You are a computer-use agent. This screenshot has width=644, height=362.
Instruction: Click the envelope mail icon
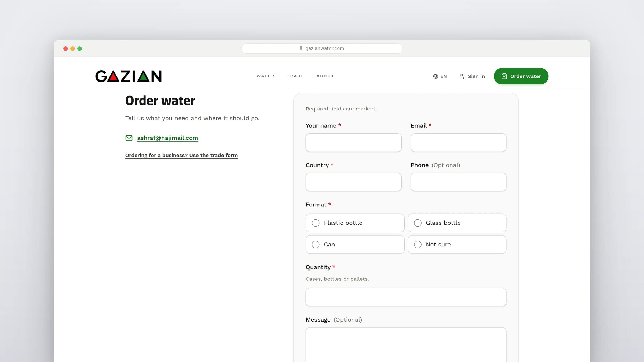pos(129,138)
